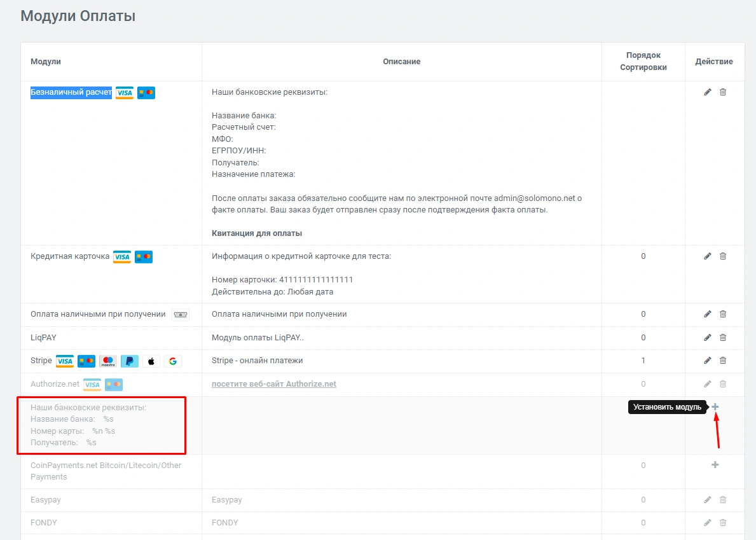Edit the Оплата наличными при получении module
The width and height of the screenshot is (756, 540).
point(708,314)
